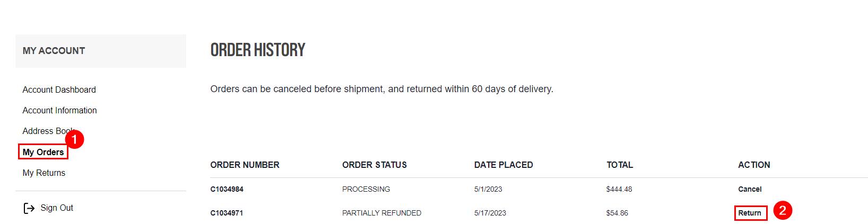Go to Account Information
Image resolution: width=868 pixels, height=224 pixels.
(59, 111)
